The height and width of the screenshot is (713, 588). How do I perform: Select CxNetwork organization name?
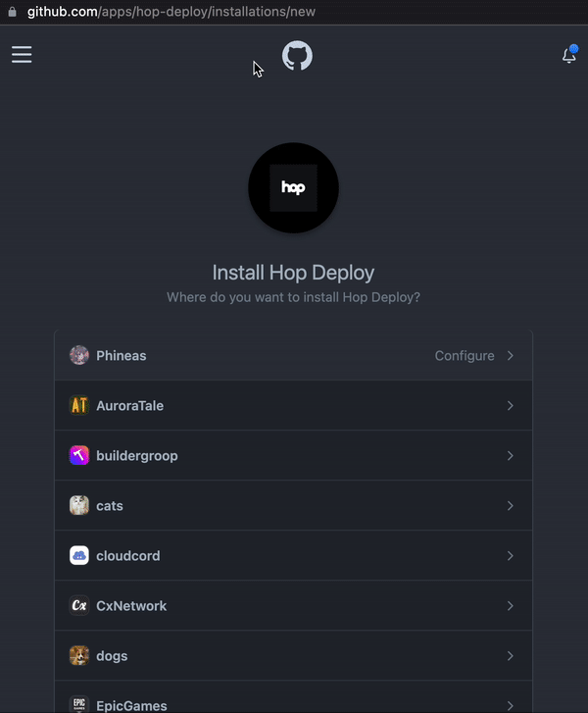point(131,606)
